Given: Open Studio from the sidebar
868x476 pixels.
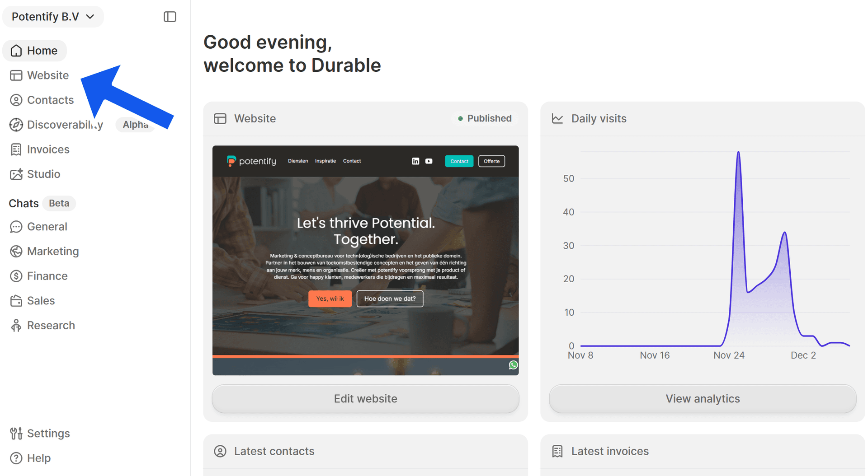Looking at the screenshot, I should click(35, 174).
